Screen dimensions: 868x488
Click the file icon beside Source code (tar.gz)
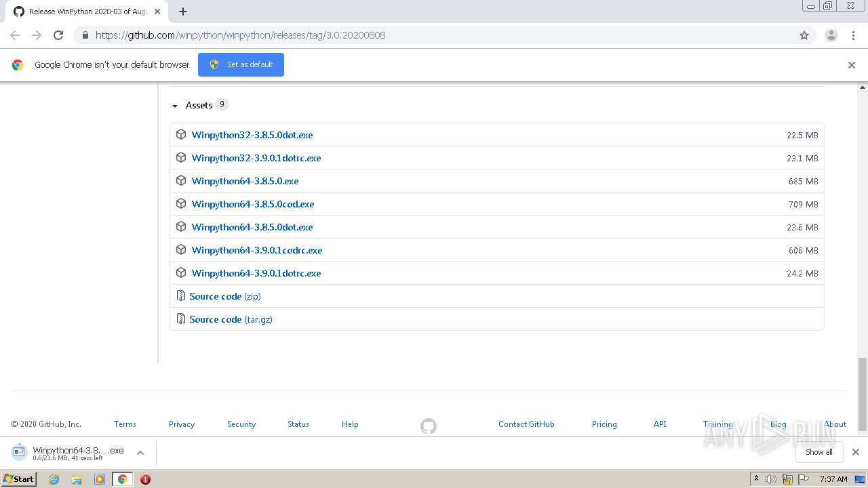click(x=181, y=319)
